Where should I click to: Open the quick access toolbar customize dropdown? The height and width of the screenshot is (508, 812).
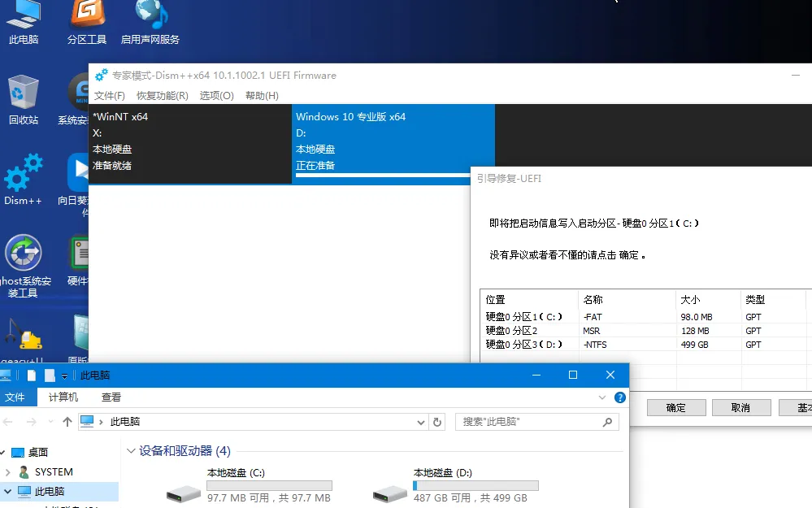click(x=64, y=376)
